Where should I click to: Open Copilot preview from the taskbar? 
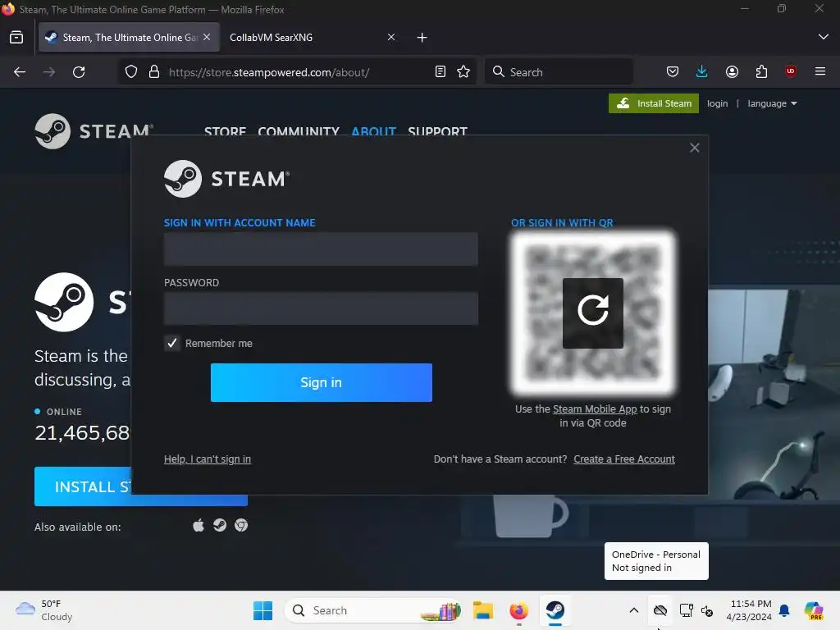(x=814, y=610)
